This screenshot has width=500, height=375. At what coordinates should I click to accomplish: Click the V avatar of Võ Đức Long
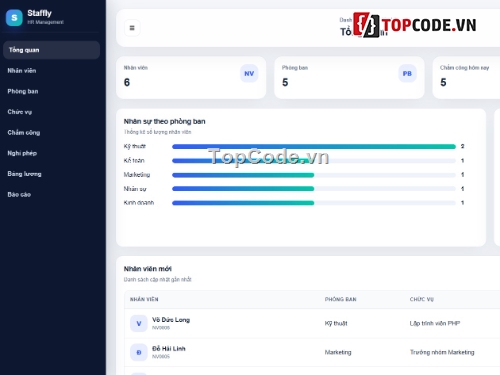click(x=139, y=323)
